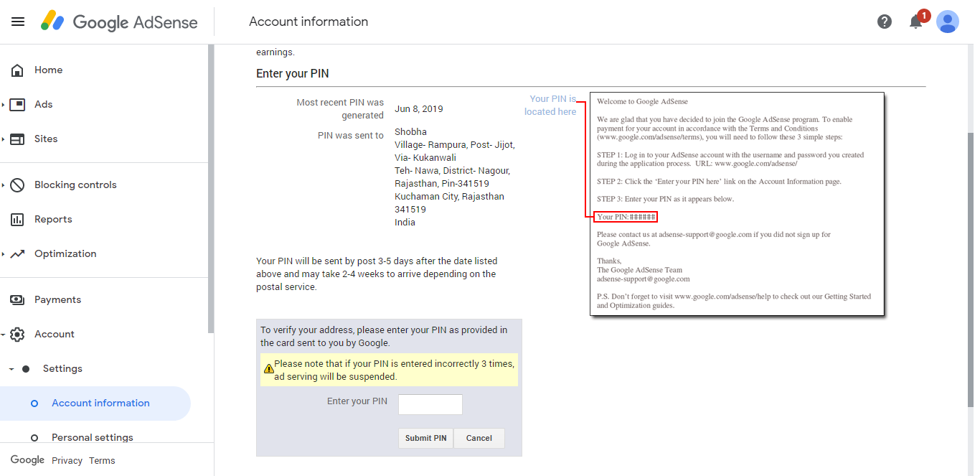Screen dimensions: 980x476
Task: Click the 'Account information' page title
Action: [x=308, y=22]
